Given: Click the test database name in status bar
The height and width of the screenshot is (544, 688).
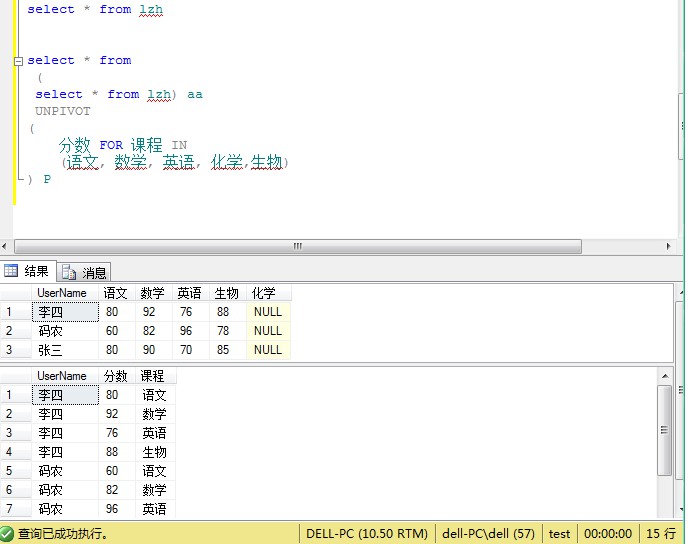Looking at the screenshot, I should coord(559,534).
